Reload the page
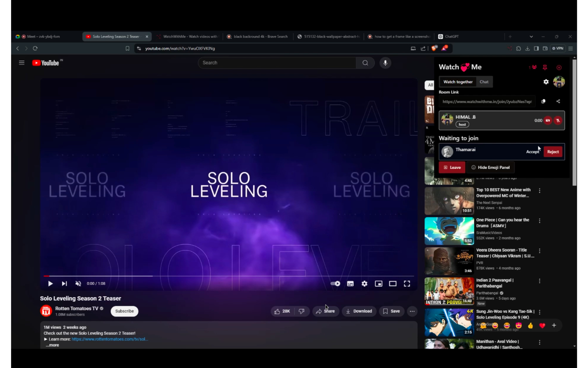This screenshot has height=368, width=588. coord(35,48)
